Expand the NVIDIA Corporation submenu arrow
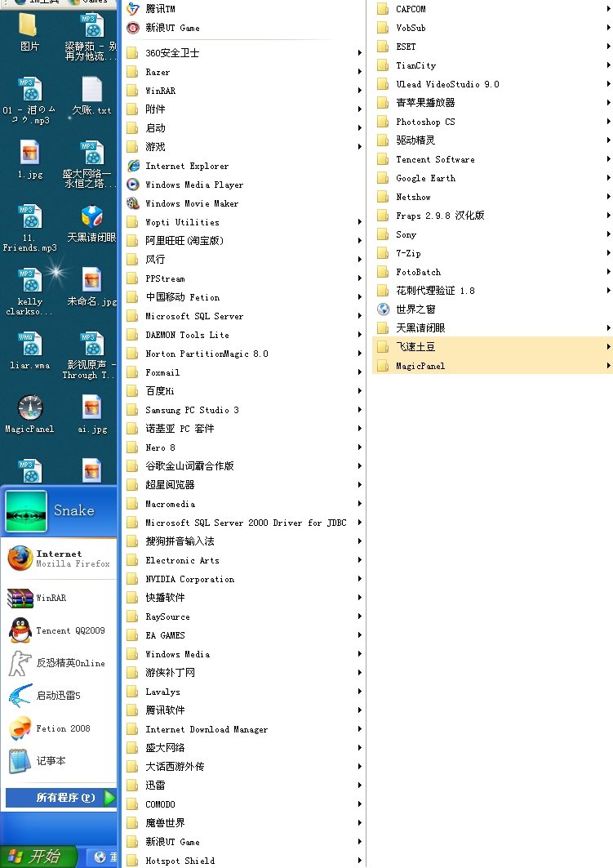The image size is (613, 868). (x=359, y=580)
